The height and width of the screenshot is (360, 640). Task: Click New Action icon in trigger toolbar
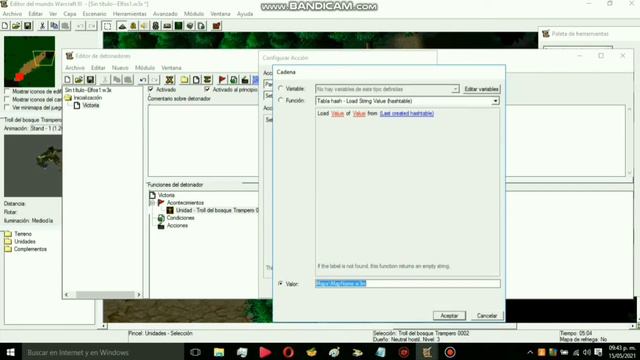point(245,80)
